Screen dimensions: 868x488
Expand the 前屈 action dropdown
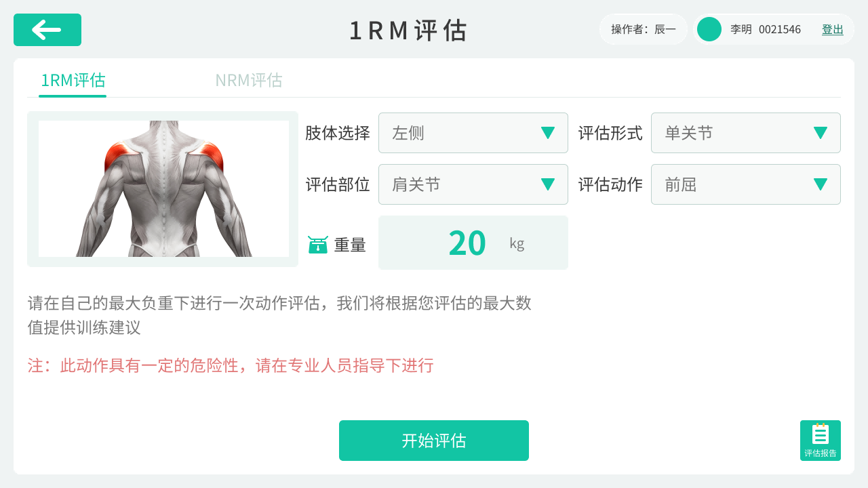point(746,184)
